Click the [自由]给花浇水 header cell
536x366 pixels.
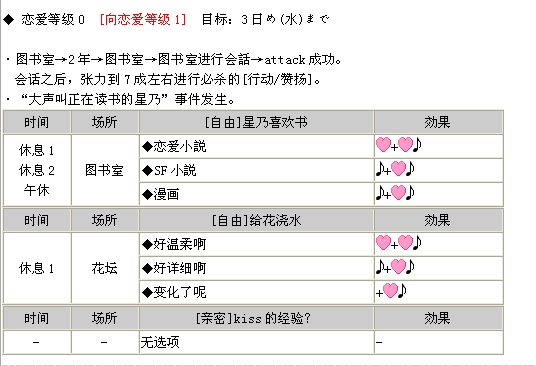[x=256, y=220]
